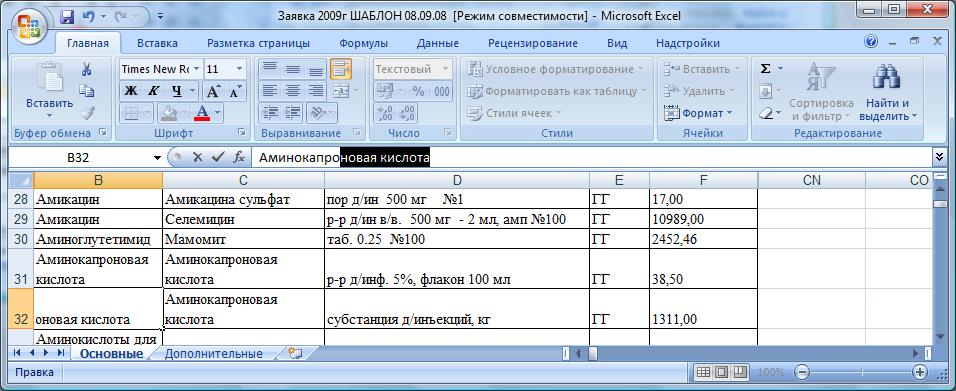Viewport: 956px width, 391px height.
Task: Select the Основные sheet tab
Action: point(112,354)
